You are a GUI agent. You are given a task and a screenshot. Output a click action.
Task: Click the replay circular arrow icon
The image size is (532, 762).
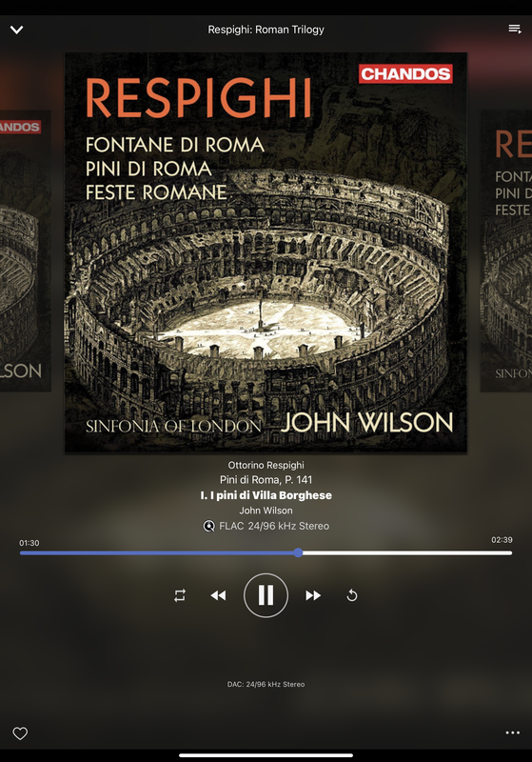click(352, 595)
